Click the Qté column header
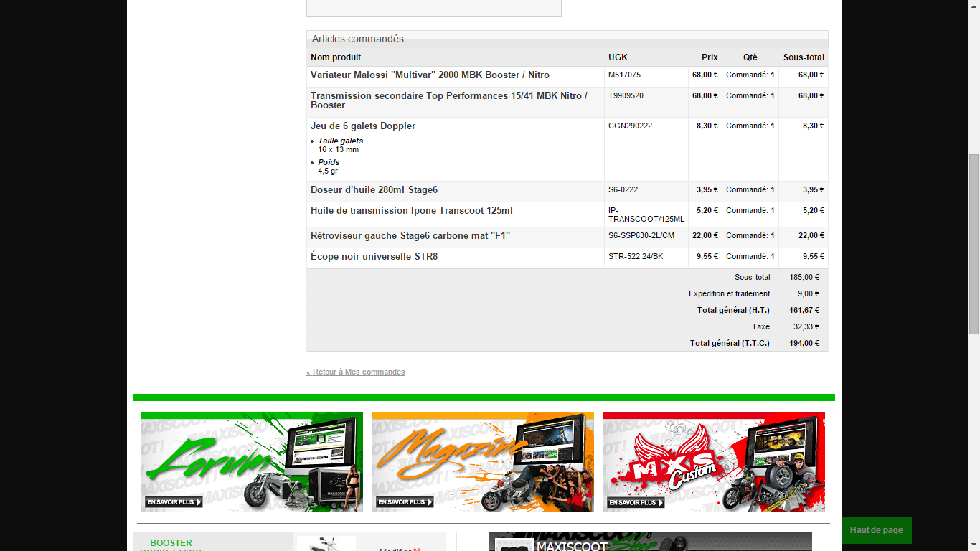 [750, 57]
